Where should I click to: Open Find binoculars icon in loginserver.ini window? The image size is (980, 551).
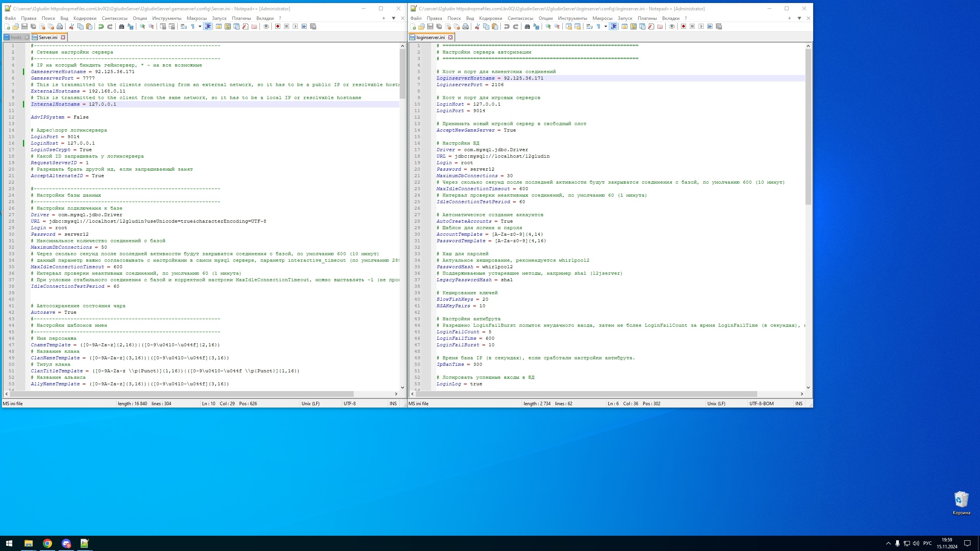[x=528, y=26]
